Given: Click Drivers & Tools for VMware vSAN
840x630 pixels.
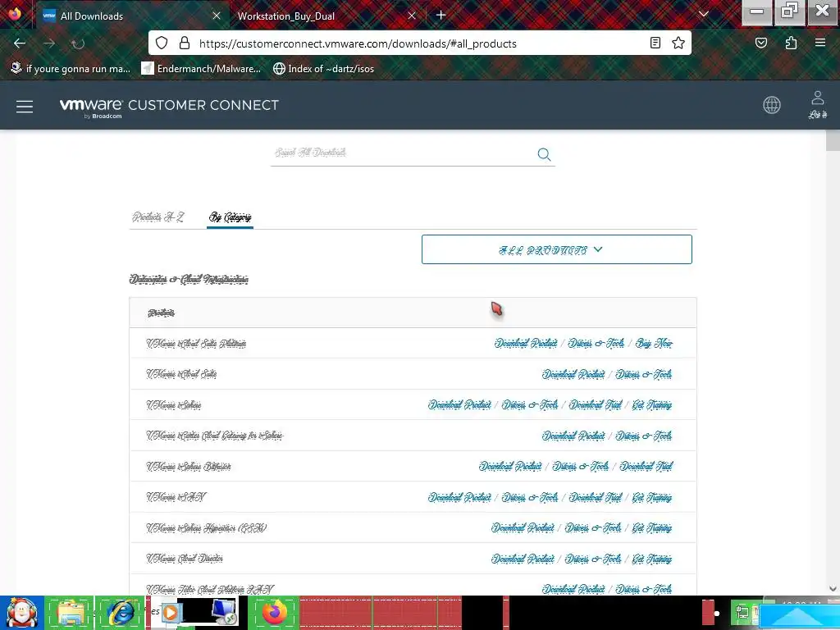Looking at the screenshot, I should tap(530, 497).
